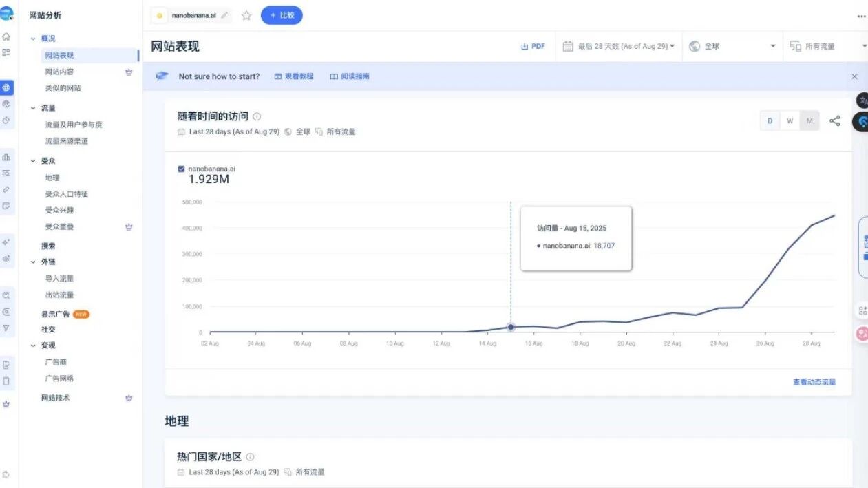Click the graduation cap icon in the banner

[x=162, y=76]
